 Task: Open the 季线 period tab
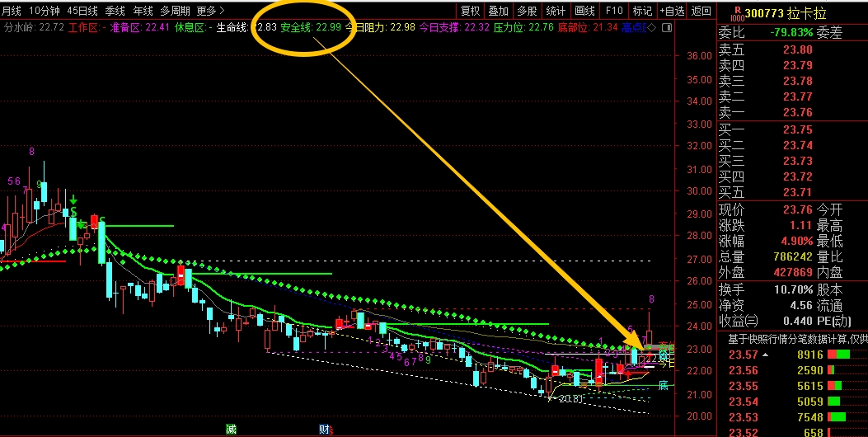[115, 11]
